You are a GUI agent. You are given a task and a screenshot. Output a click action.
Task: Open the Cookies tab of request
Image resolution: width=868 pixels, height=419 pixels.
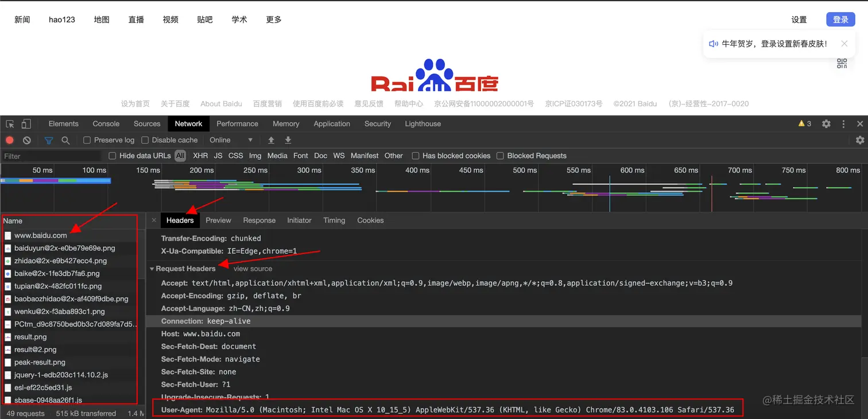point(370,220)
